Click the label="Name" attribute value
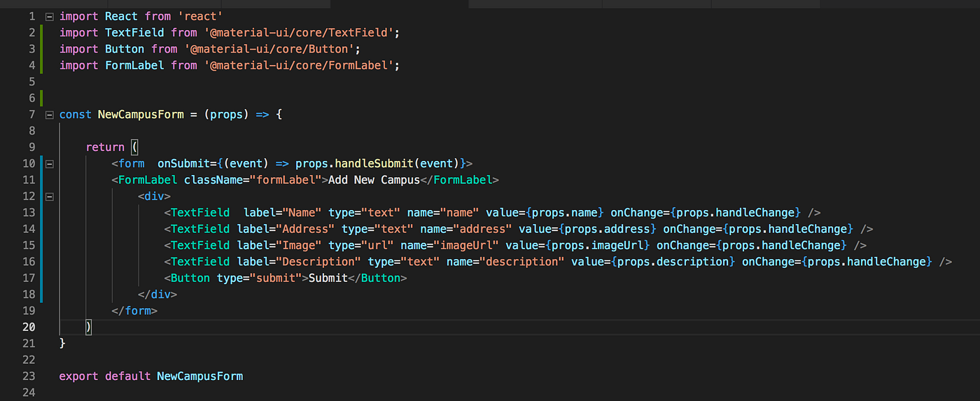The width and height of the screenshot is (980, 401). (302, 213)
